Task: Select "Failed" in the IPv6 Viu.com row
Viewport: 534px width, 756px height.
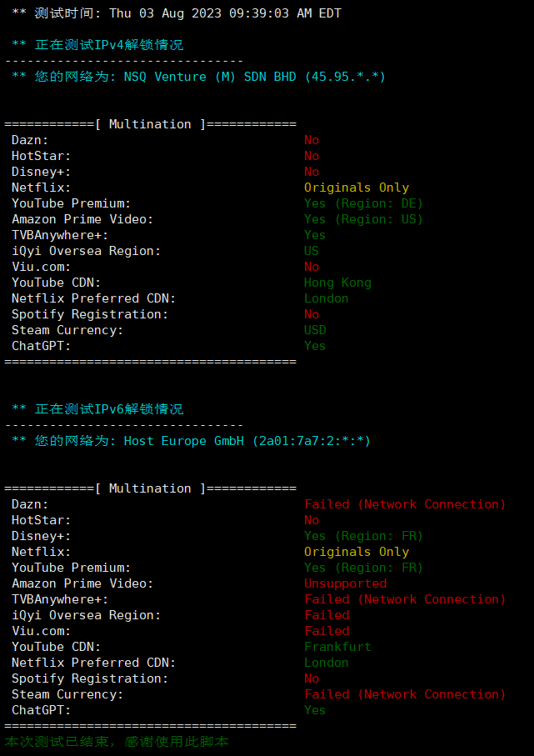Action: click(327, 631)
